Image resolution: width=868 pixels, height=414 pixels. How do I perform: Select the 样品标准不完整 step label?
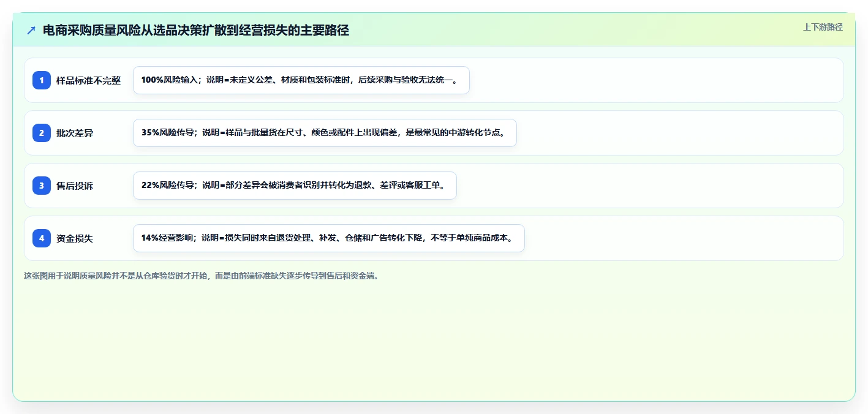pyautogui.click(x=89, y=80)
